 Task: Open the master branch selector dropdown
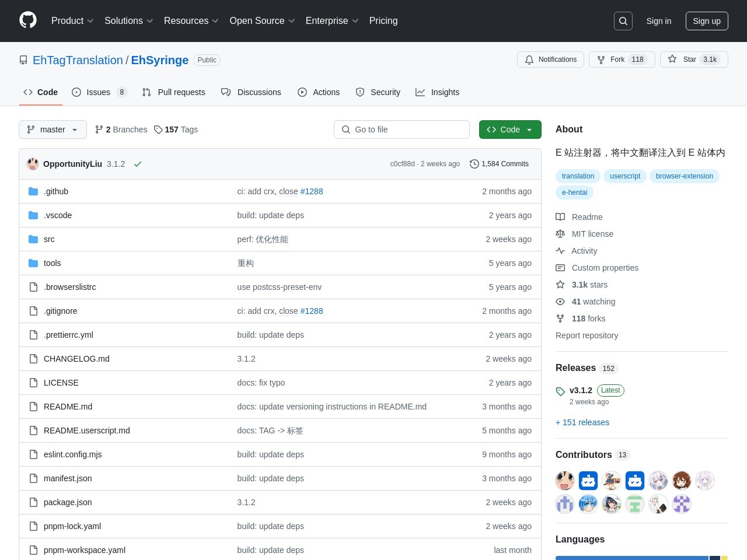(x=53, y=129)
